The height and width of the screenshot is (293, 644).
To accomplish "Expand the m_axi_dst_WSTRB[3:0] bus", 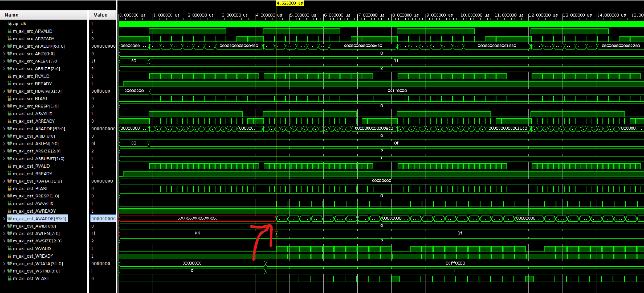I will tap(4, 271).
